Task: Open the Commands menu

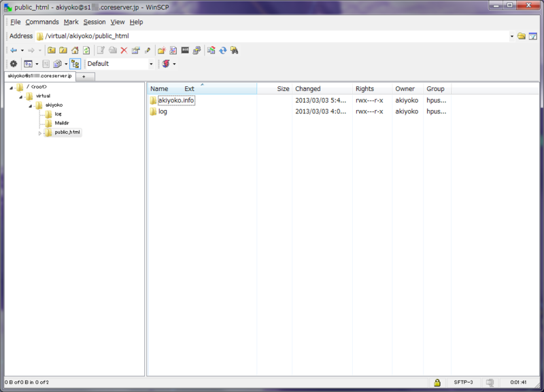Action: pos(42,22)
